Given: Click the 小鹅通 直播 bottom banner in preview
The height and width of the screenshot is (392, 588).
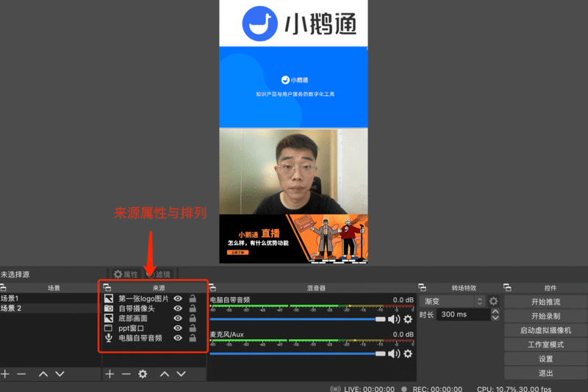Looking at the screenshot, I should pyautogui.click(x=293, y=239).
